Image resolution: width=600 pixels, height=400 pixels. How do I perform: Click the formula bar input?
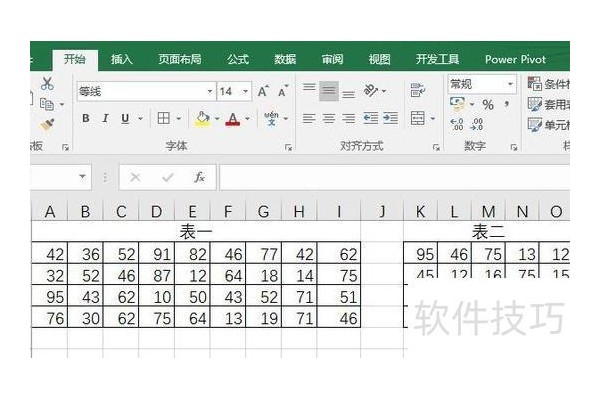pyautogui.click(x=395, y=177)
